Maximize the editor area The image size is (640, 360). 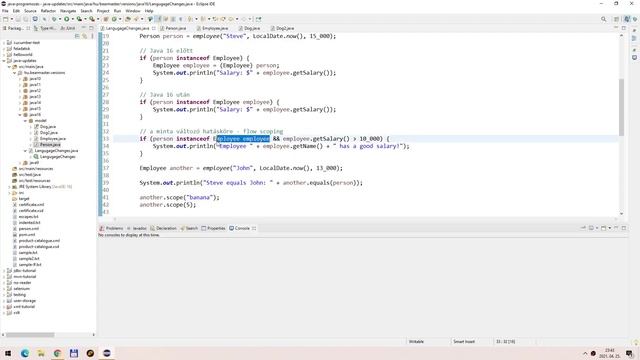tap(624, 28)
